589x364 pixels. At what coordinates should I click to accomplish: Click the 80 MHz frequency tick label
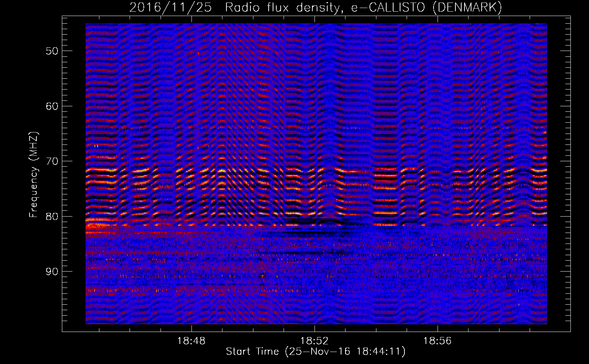(x=52, y=217)
